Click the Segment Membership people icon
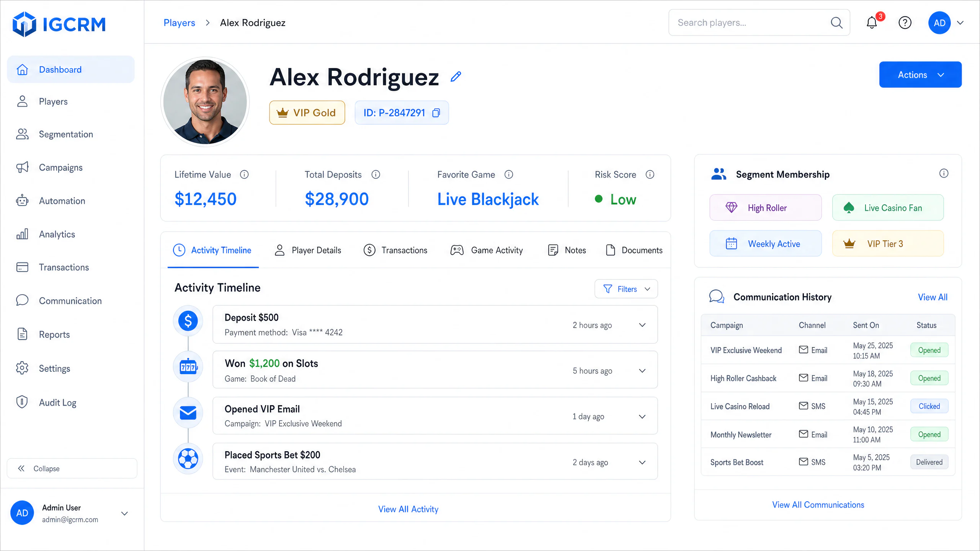This screenshot has height=551, width=980. click(x=719, y=174)
